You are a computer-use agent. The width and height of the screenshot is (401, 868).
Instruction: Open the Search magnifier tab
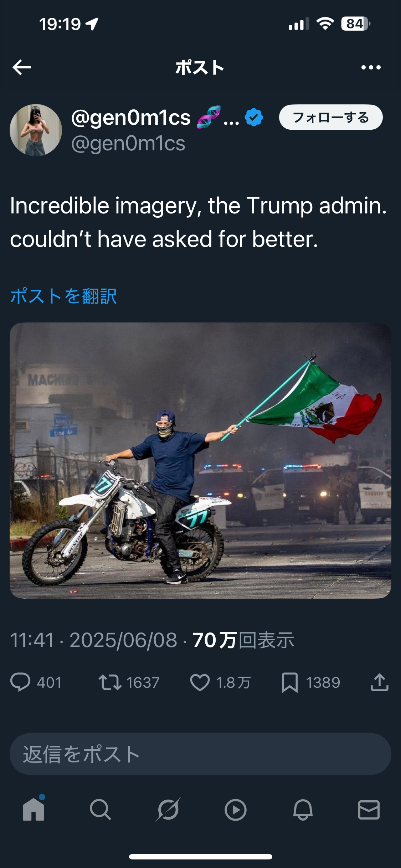(x=100, y=810)
